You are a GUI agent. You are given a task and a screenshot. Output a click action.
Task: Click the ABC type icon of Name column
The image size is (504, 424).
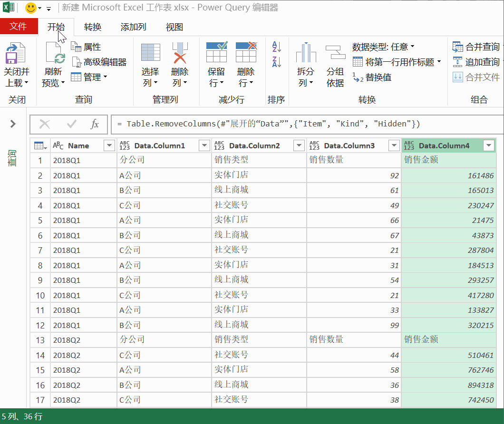(58, 145)
